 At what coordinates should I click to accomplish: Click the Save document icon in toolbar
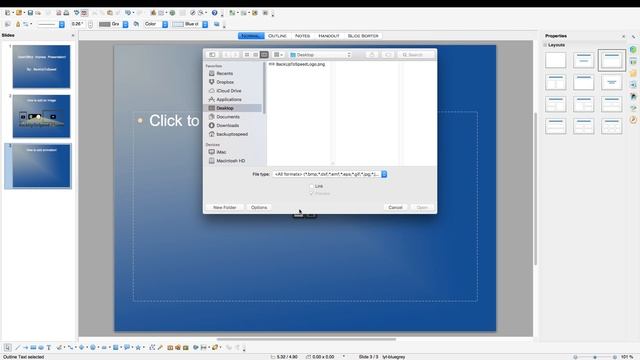coord(30,13)
